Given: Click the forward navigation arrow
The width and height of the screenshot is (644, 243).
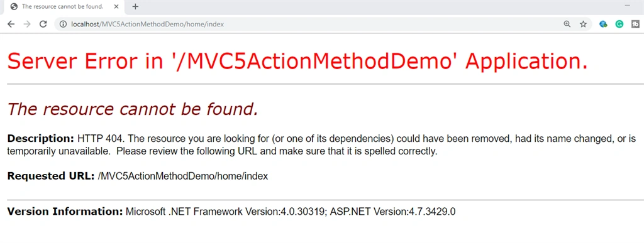Looking at the screenshot, I should [x=27, y=24].
